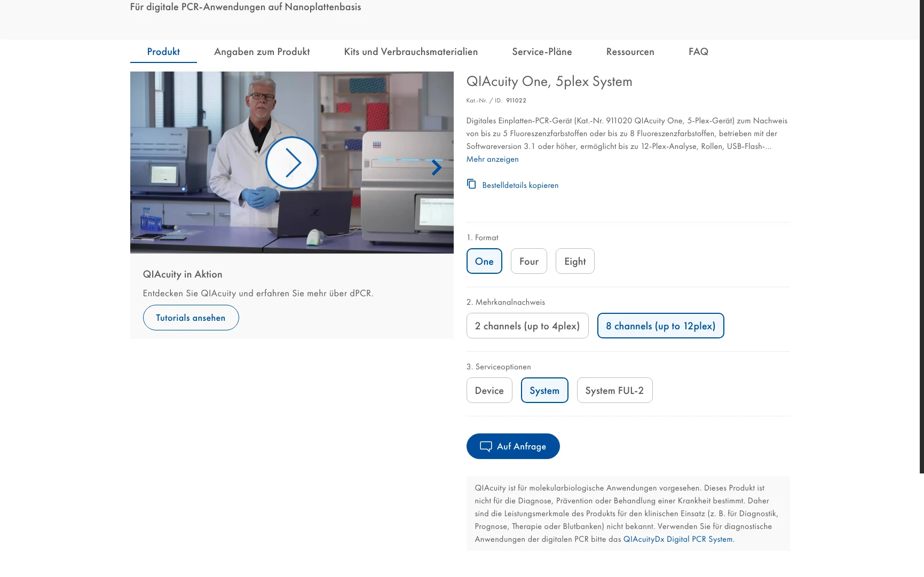The height and width of the screenshot is (577, 924).
Task: Expand description with Mehr anzeigen
Action: (492, 159)
